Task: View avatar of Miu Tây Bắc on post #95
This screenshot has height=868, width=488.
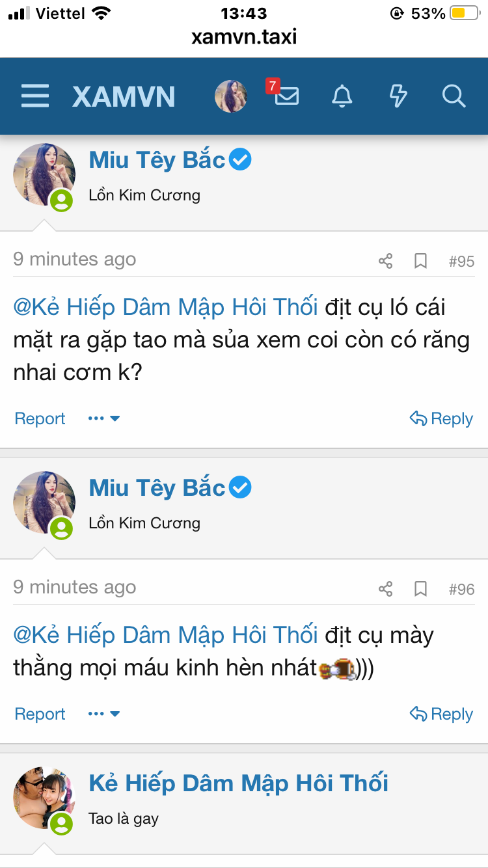Action: tap(44, 174)
